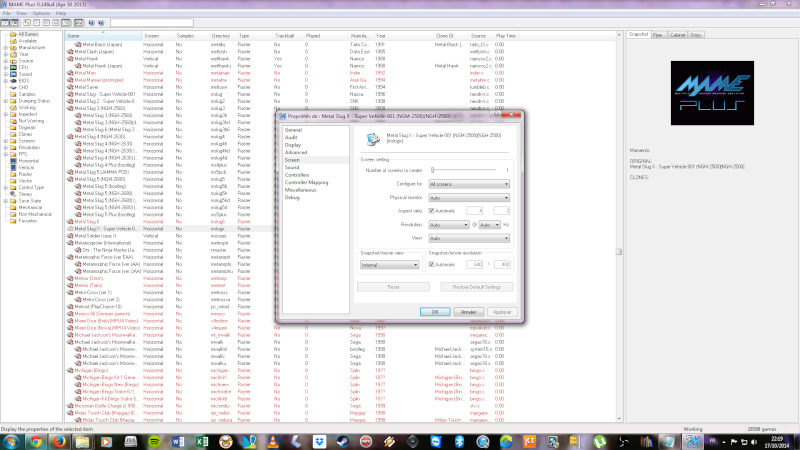Click the Favorites folder icon
The image size is (800, 450).
[13, 221]
